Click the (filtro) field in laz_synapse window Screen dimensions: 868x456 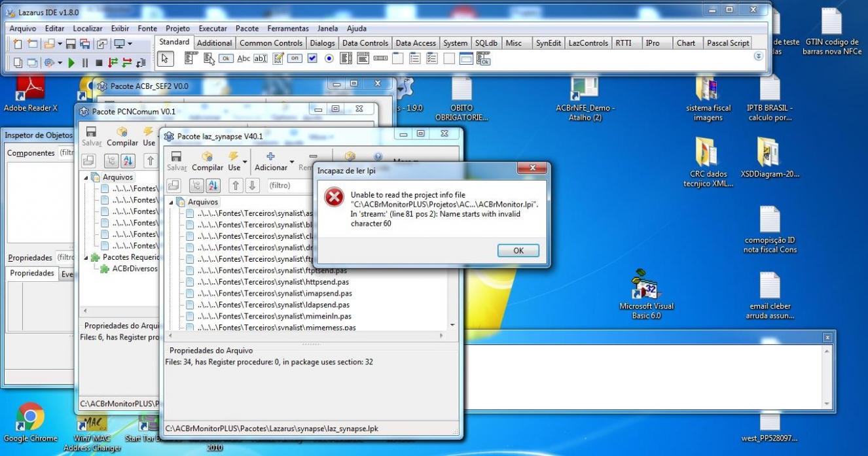point(290,186)
